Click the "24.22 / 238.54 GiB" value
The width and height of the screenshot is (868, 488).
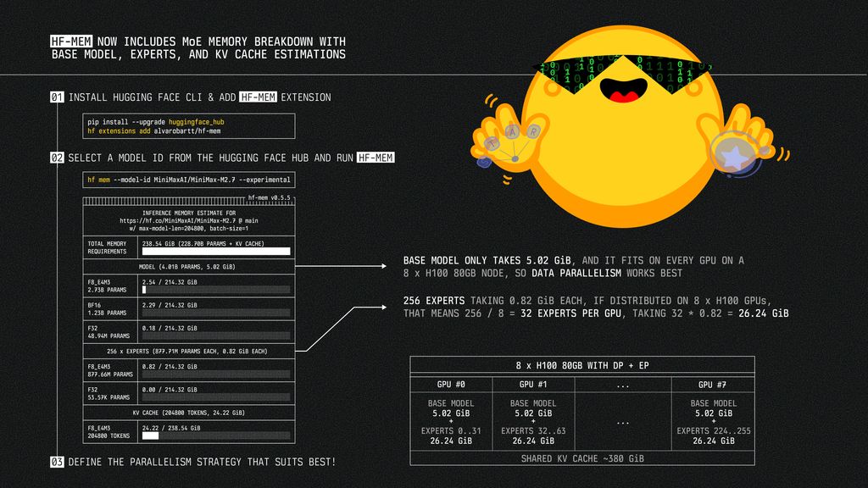click(x=170, y=428)
